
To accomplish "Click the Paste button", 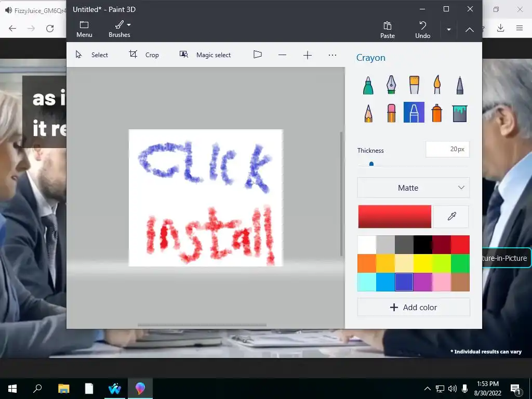I will click(388, 30).
